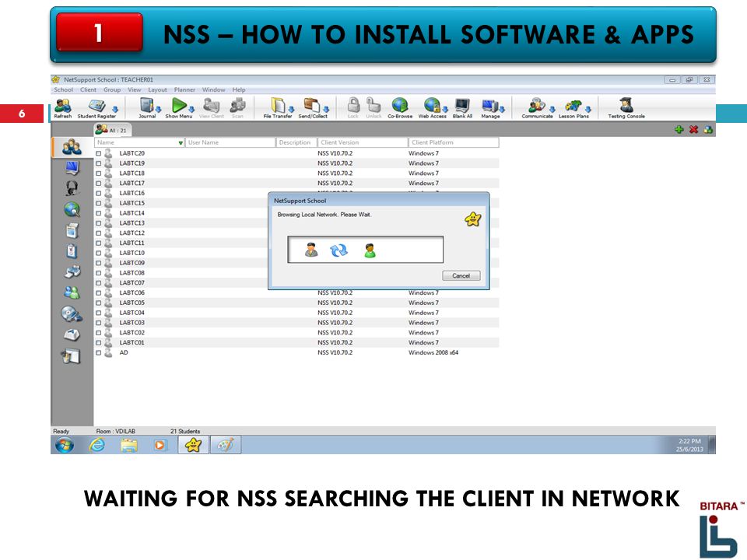The width and height of the screenshot is (747, 560).
Task: Click the Client Platform column header
Action: coord(454,142)
